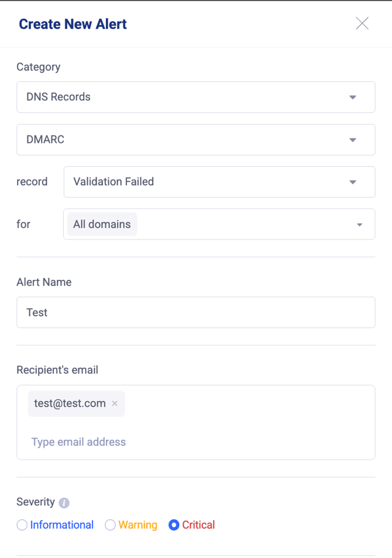The height and width of the screenshot is (558, 392).
Task: Click the All domains chip
Action: [x=102, y=224]
